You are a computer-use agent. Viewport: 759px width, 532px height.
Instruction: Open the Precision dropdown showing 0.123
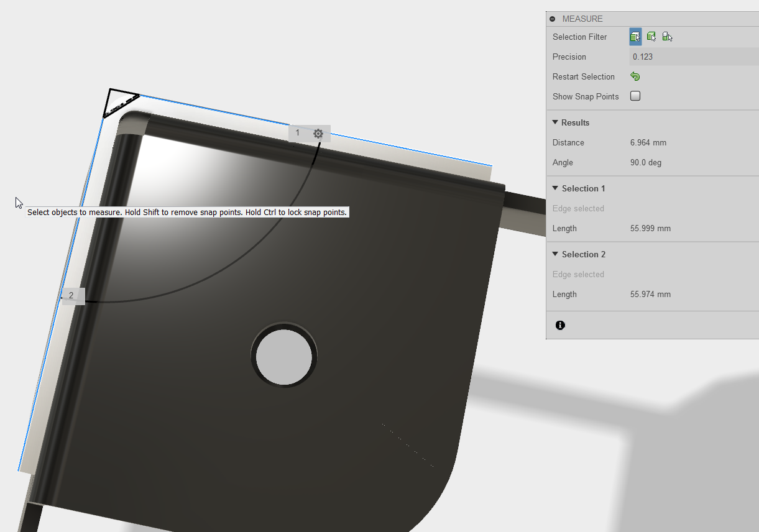coord(694,57)
